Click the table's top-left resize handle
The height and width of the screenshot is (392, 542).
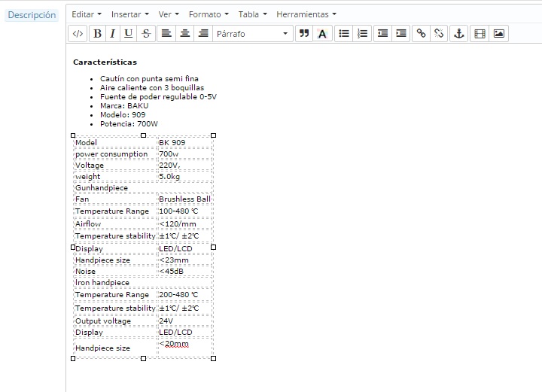coord(73,135)
